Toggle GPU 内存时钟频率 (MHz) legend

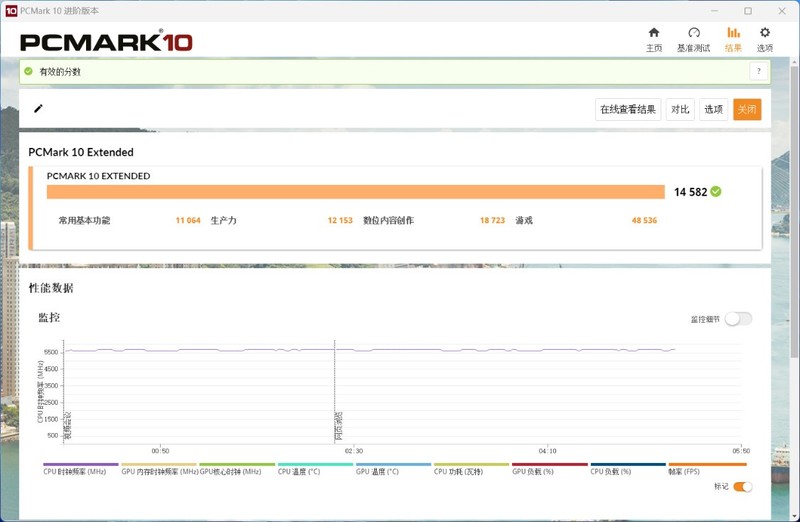(x=159, y=468)
